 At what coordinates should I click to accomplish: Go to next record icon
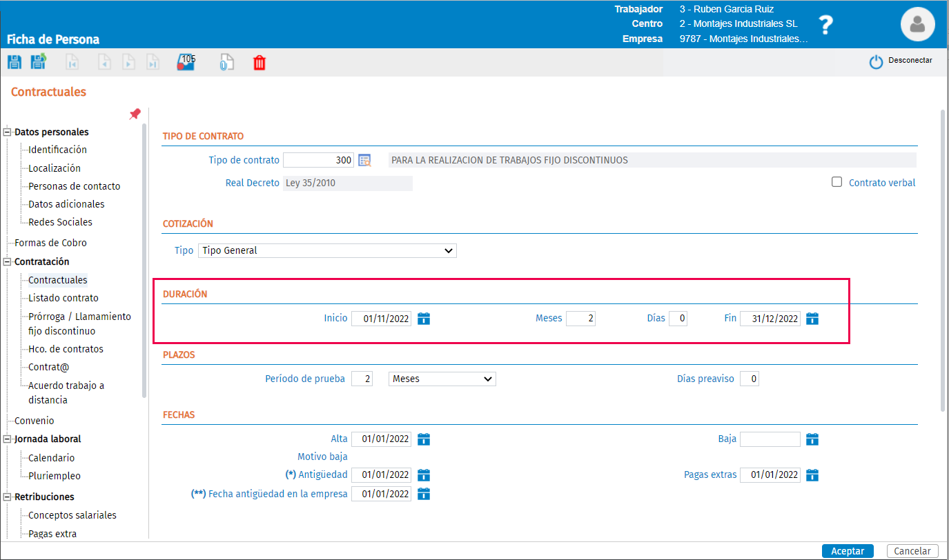pos(128,63)
